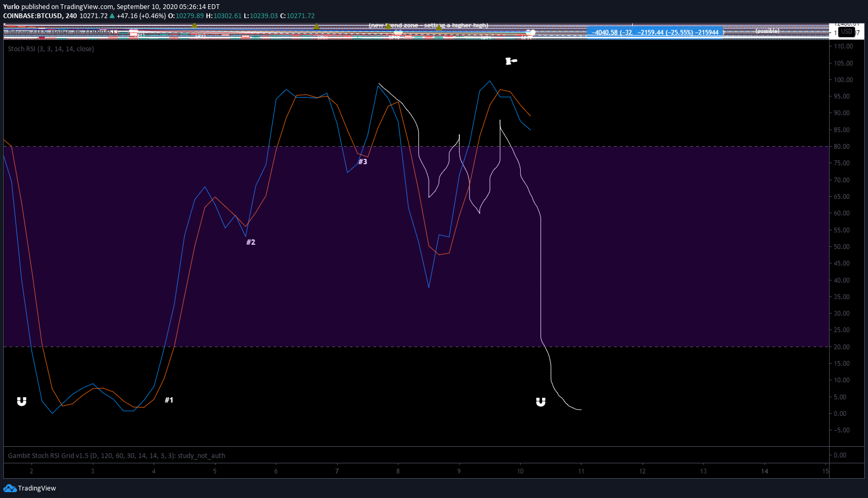This screenshot has height=498, width=868.
Task: Click the #1 annotation label
Action: click(x=169, y=400)
